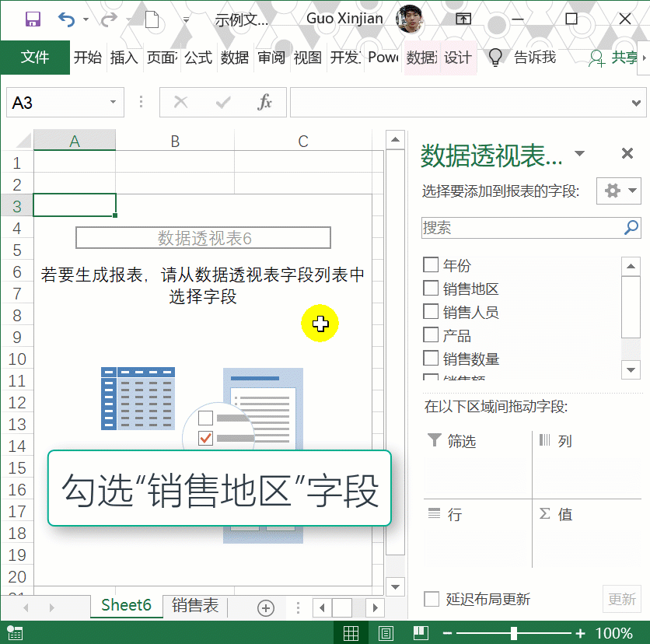Image resolution: width=650 pixels, height=644 pixels.
Task: Expand the formula bar chevron
Action: click(636, 102)
